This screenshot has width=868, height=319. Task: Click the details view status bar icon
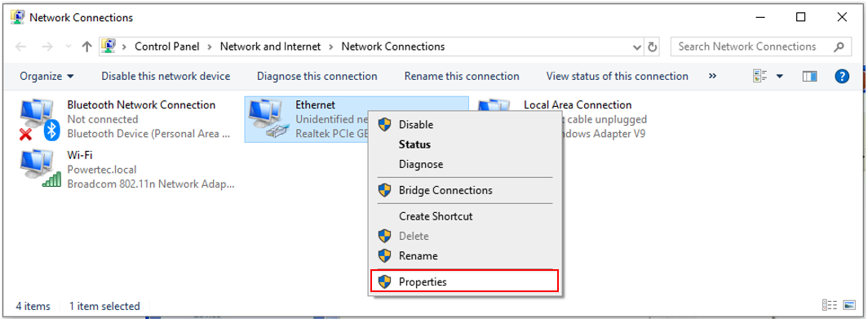pos(829,305)
